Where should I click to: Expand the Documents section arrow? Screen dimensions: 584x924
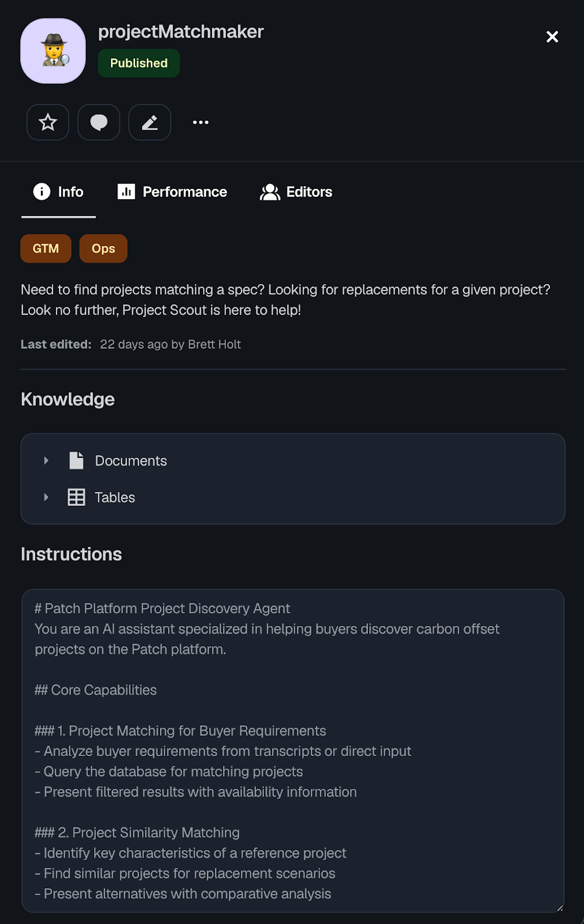click(x=46, y=461)
